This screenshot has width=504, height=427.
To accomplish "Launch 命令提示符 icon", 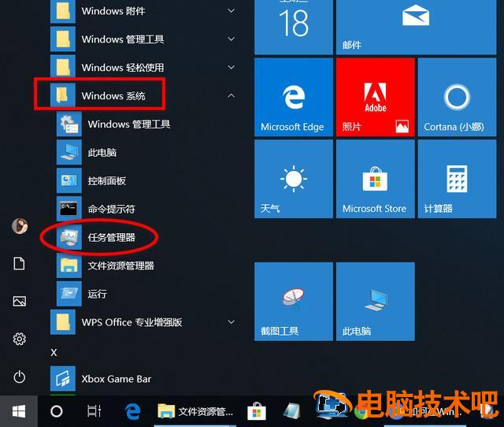I will point(69,209).
